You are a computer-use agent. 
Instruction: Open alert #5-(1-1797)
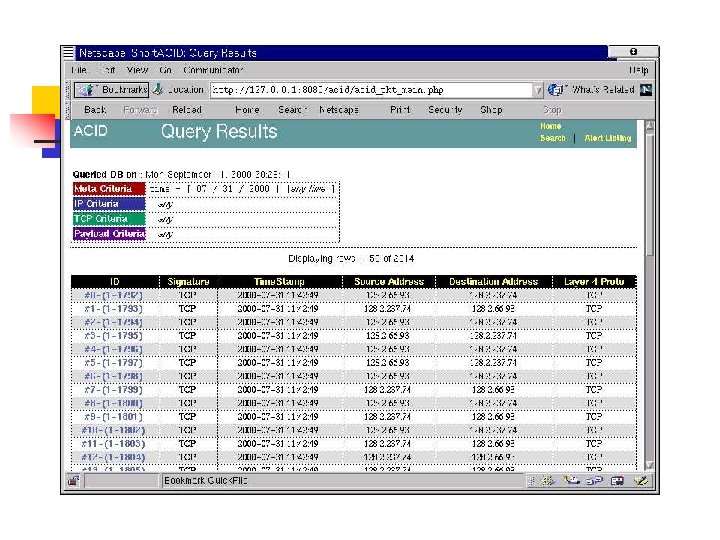tap(113, 363)
